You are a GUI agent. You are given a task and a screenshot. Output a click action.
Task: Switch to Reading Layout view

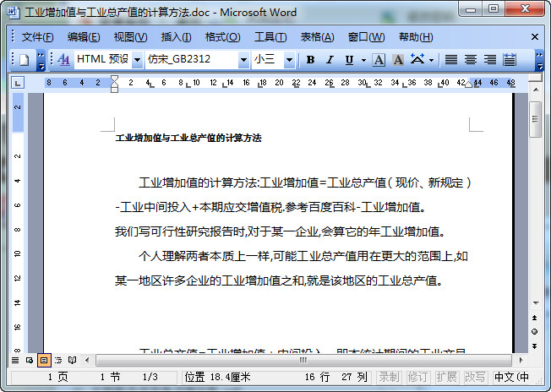73,360
